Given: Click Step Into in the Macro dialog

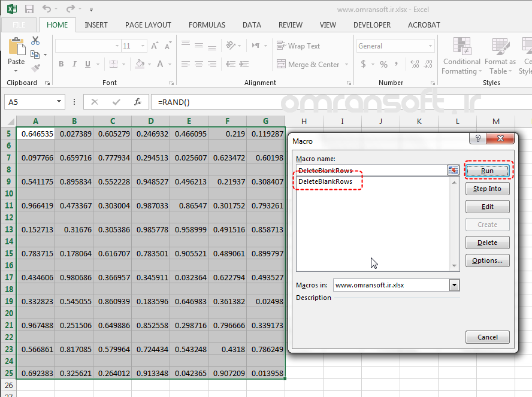Looking at the screenshot, I should 488,189.
